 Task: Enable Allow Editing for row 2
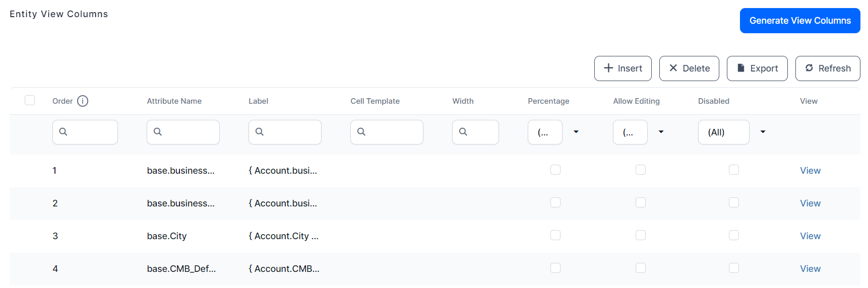641,203
